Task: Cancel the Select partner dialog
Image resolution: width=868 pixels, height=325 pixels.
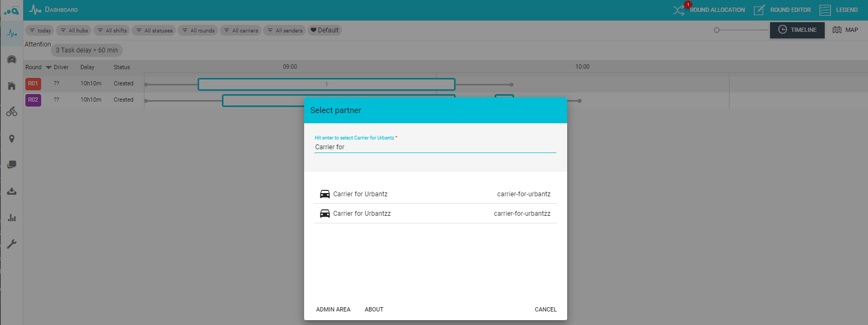Action: 545,309
